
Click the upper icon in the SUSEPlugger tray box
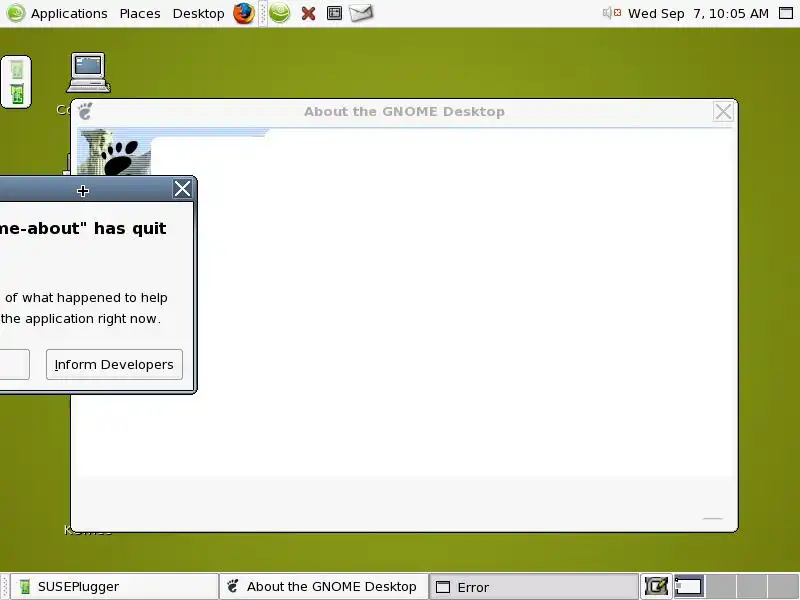(x=16, y=69)
